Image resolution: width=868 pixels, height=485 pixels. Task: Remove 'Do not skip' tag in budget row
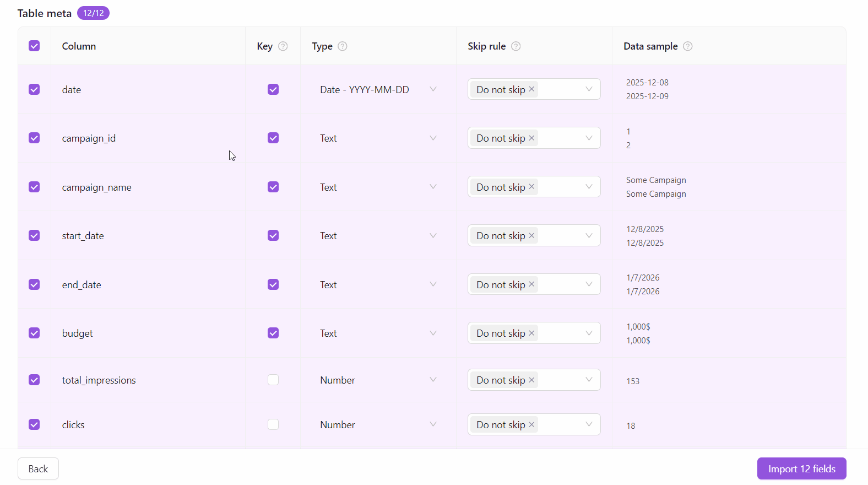pos(531,333)
